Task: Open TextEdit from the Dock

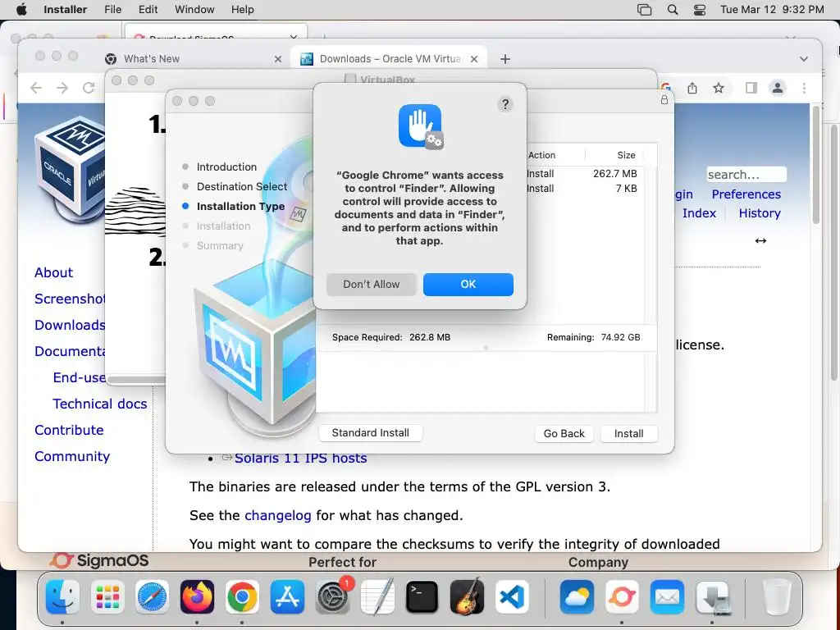Action: coord(377,597)
